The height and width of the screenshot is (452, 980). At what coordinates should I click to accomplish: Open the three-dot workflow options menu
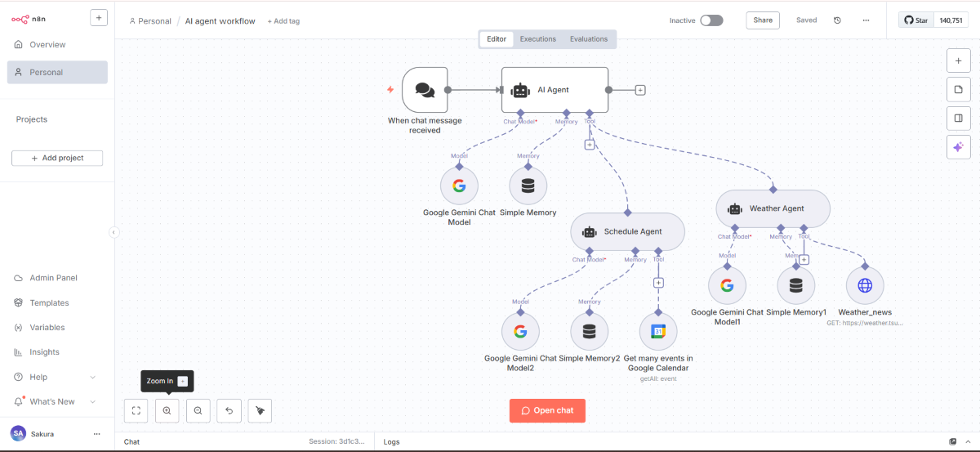coord(866,20)
